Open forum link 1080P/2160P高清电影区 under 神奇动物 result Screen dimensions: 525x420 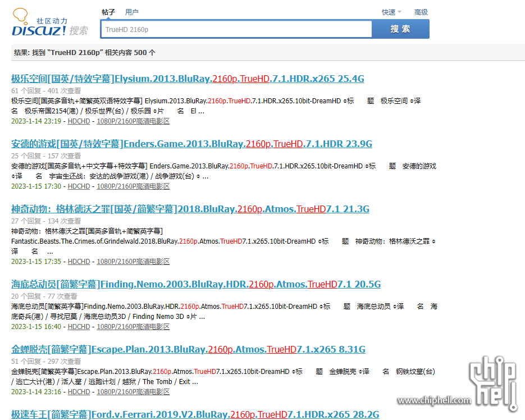pyautogui.click(x=133, y=262)
